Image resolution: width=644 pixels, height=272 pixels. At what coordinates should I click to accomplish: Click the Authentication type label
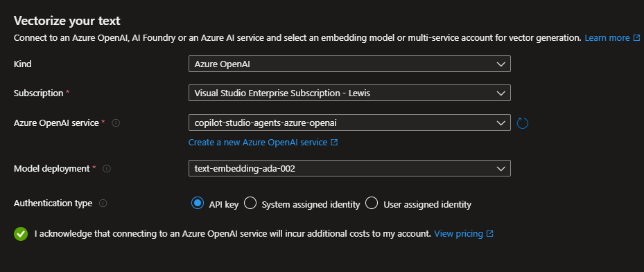tap(53, 203)
